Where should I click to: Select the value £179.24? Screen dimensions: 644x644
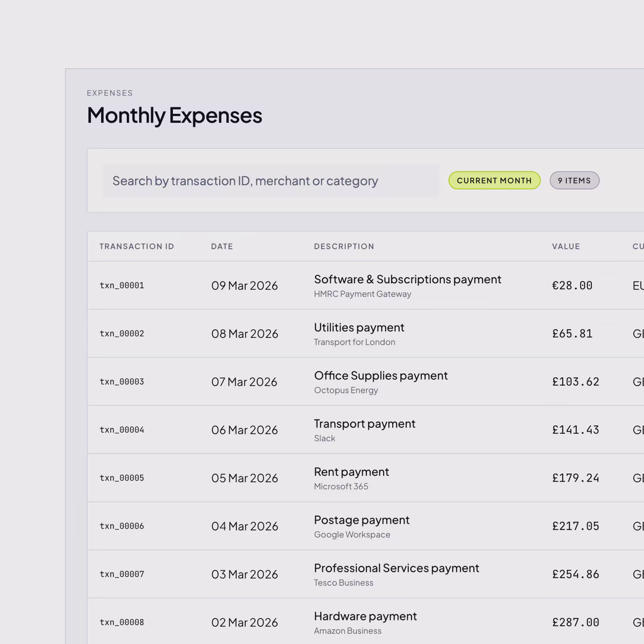[576, 478]
